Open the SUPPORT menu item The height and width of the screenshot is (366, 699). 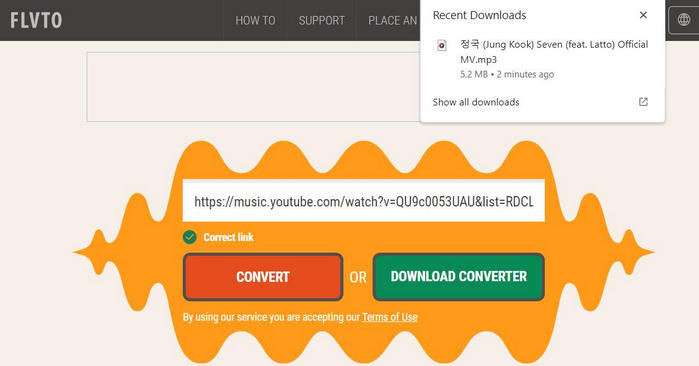321,21
